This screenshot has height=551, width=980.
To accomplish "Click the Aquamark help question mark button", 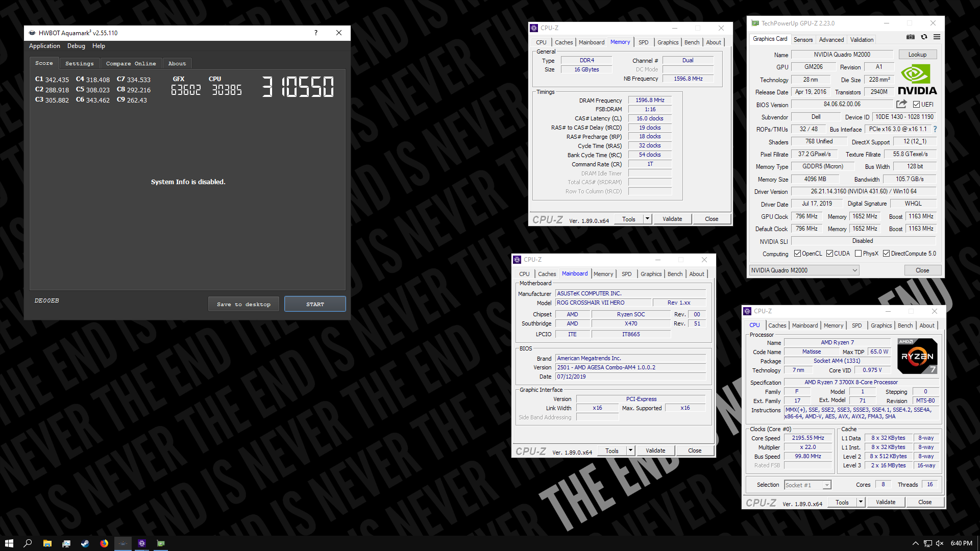I will [315, 33].
